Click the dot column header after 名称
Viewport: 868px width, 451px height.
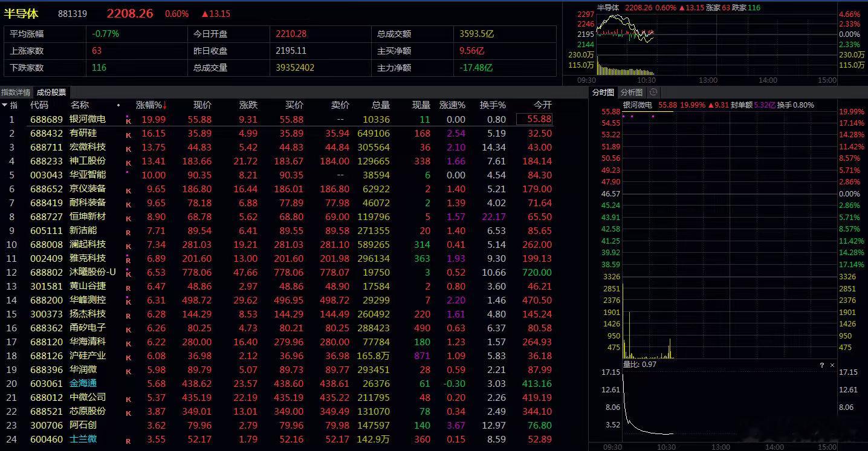pyautogui.click(x=118, y=105)
